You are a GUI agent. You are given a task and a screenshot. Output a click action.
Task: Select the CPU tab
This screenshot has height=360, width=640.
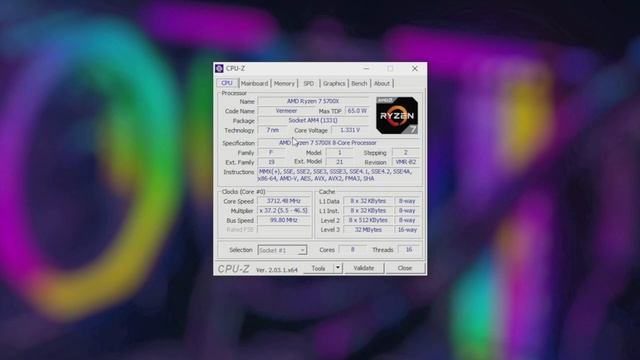coord(227,83)
